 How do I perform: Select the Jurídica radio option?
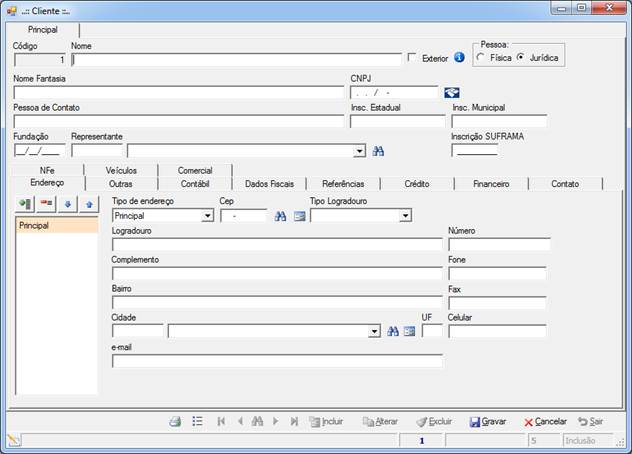coord(521,57)
